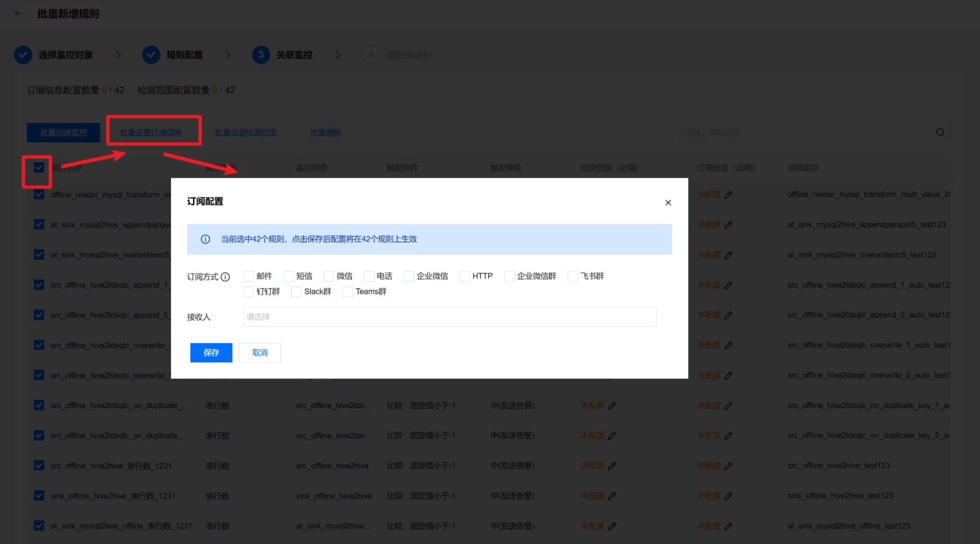
Task: Edit detection range of at_sink_mysql2hive_offline row
Action: click(x=612, y=526)
